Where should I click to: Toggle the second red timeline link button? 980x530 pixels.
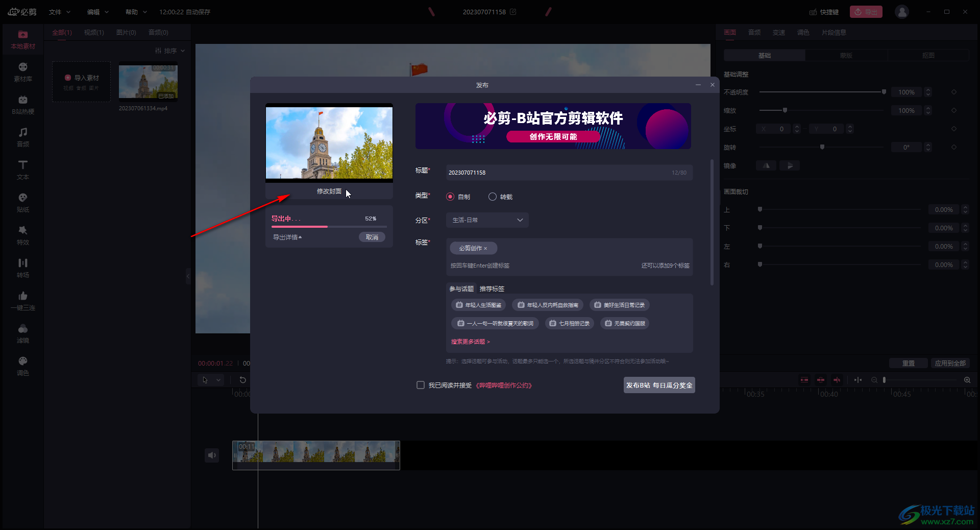(821, 380)
